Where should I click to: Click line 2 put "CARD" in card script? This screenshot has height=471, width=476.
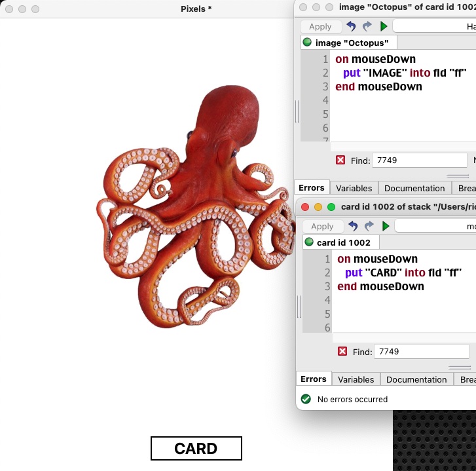[x=403, y=273]
